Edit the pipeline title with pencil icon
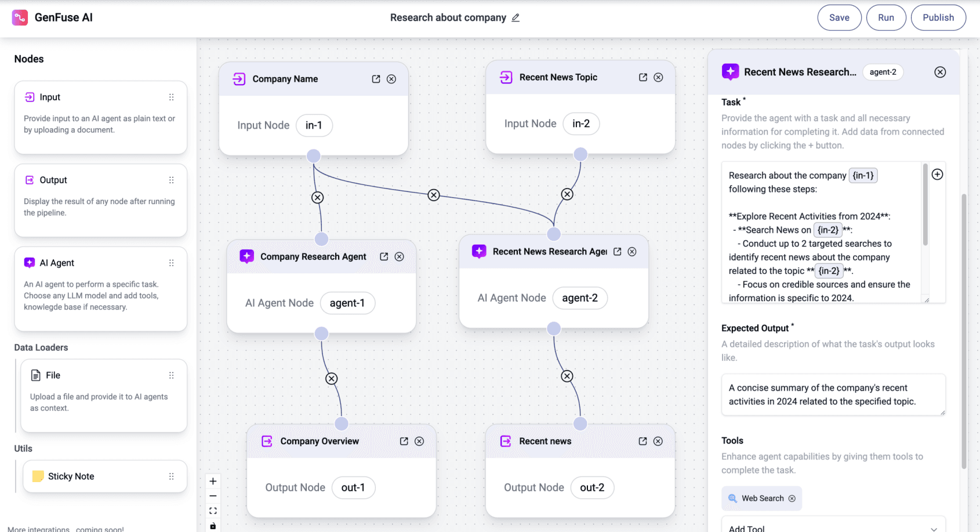 tap(516, 18)
